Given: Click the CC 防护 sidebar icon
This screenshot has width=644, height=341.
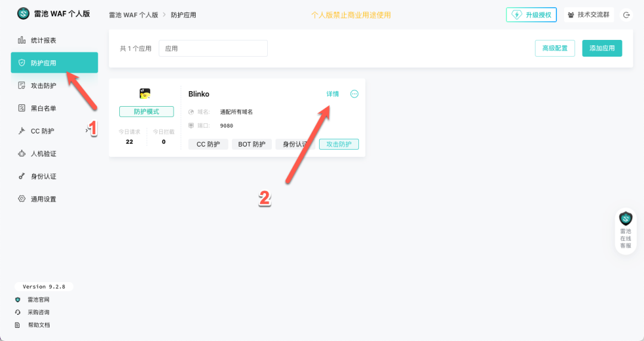Looking at the screenshot, I should point(22,131).
